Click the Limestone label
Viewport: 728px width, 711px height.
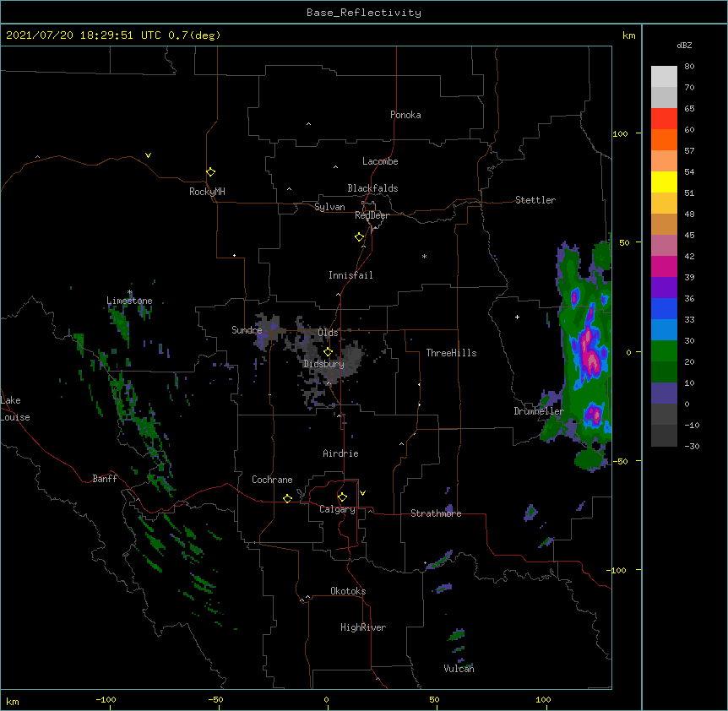(129, 301)
